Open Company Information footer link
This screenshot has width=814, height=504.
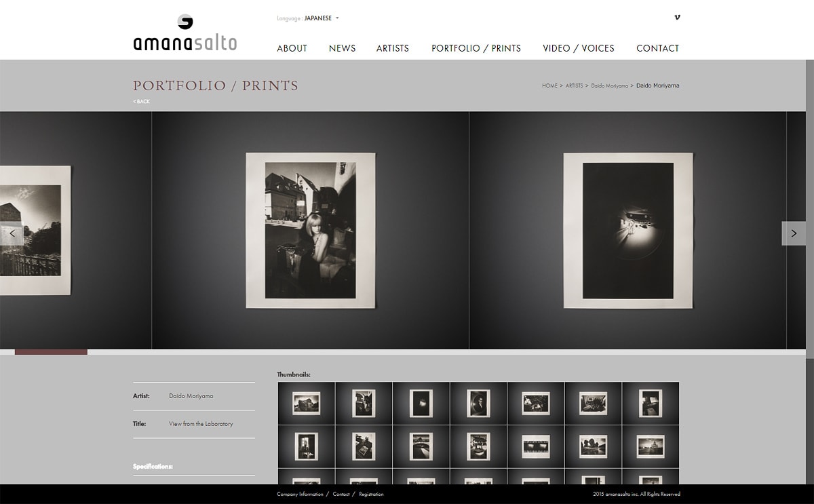pyautogui.click(x=300, y=495)
